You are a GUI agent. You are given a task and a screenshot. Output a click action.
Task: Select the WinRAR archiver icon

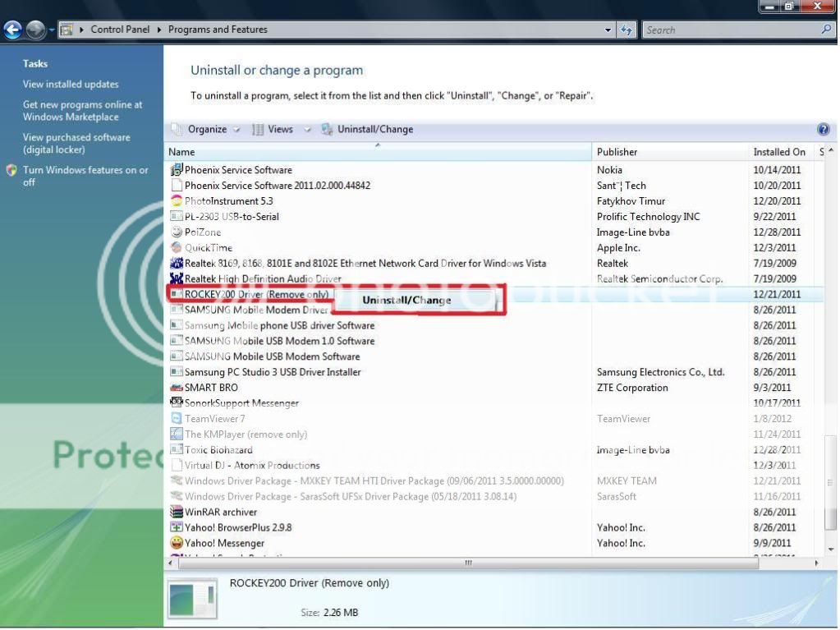tap(177, 512)
